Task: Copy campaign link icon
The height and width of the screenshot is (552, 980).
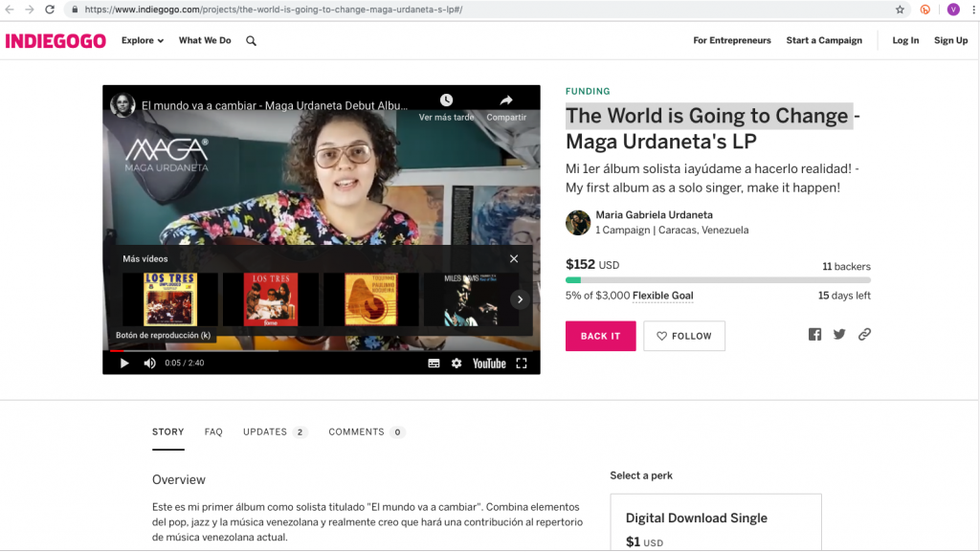Action: point(864,335)
